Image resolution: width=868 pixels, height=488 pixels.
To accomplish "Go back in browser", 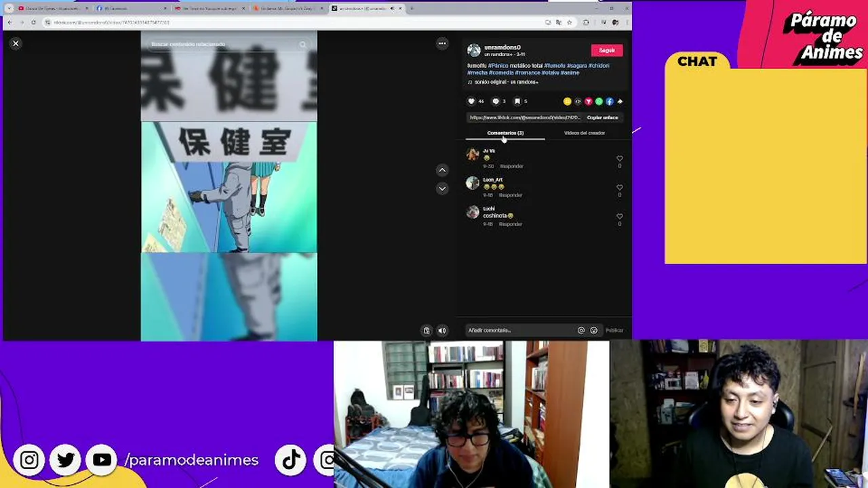I will pyautogui.click(x=9, y=22).
